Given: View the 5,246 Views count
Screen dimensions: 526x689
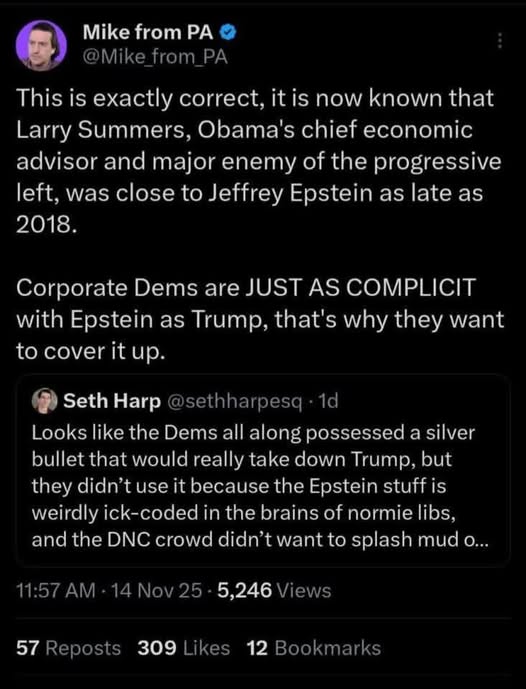Looking at the screenshot, I should pos(274,590).
